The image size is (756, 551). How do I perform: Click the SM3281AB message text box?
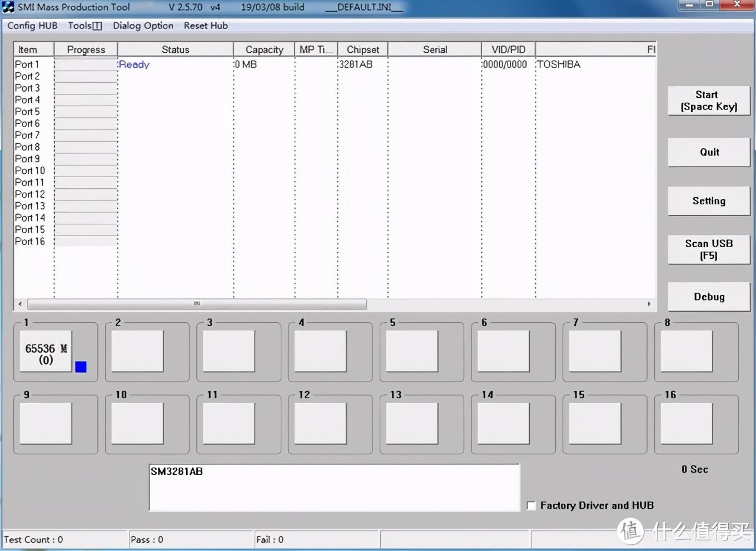pyautogui.click(x=334, y=488)
